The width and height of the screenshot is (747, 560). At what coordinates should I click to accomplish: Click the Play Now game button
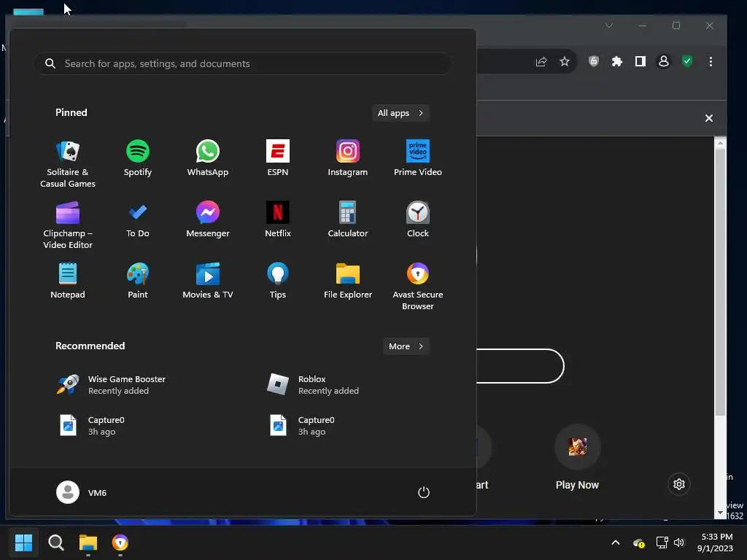coord(578,458)
